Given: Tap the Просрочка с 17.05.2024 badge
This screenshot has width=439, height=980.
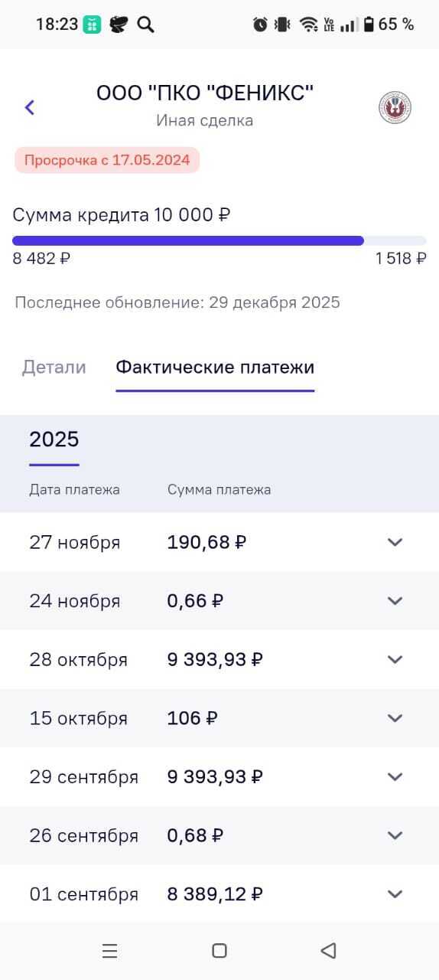Looking at the screenshot, I should pyautogui.click(x=107, y=160).
